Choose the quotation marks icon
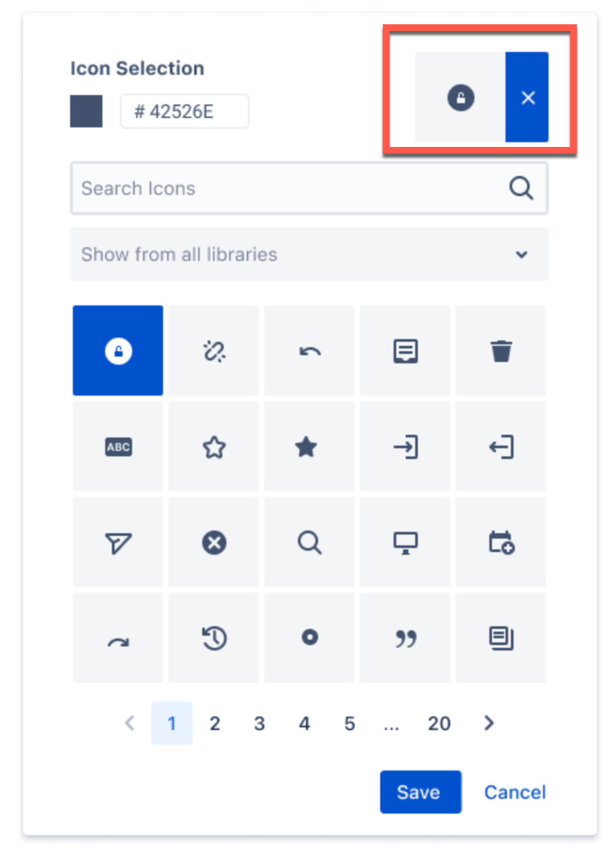 point(405,638)
